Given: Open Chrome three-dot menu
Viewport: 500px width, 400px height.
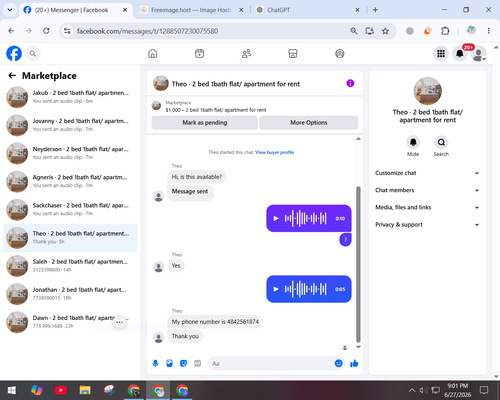Looking at the screenshot, I should point(489,31).
